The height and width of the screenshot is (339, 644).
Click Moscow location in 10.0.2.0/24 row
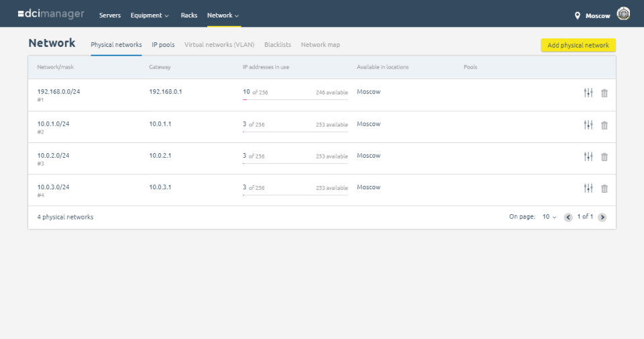click(368, 155)
